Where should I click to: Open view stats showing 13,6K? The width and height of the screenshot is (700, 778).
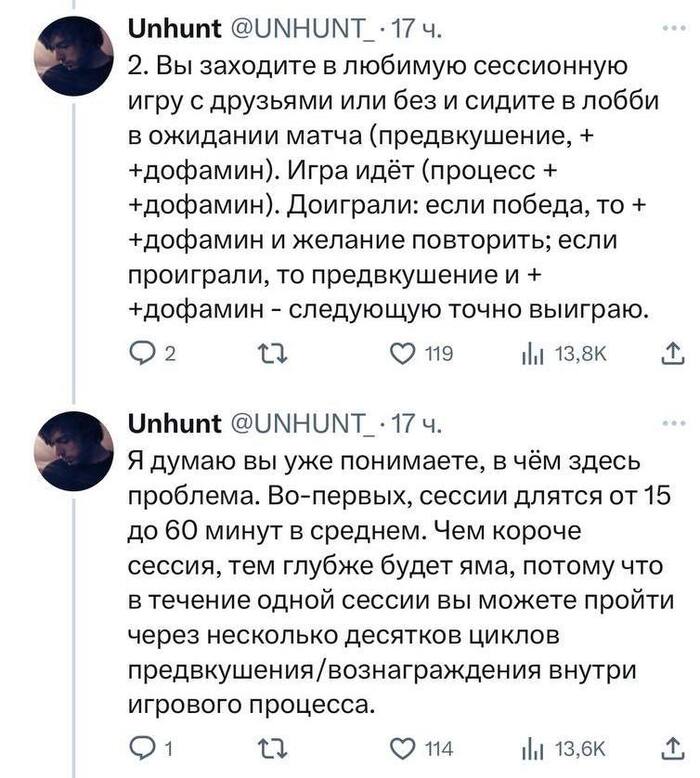coord(533,748)
